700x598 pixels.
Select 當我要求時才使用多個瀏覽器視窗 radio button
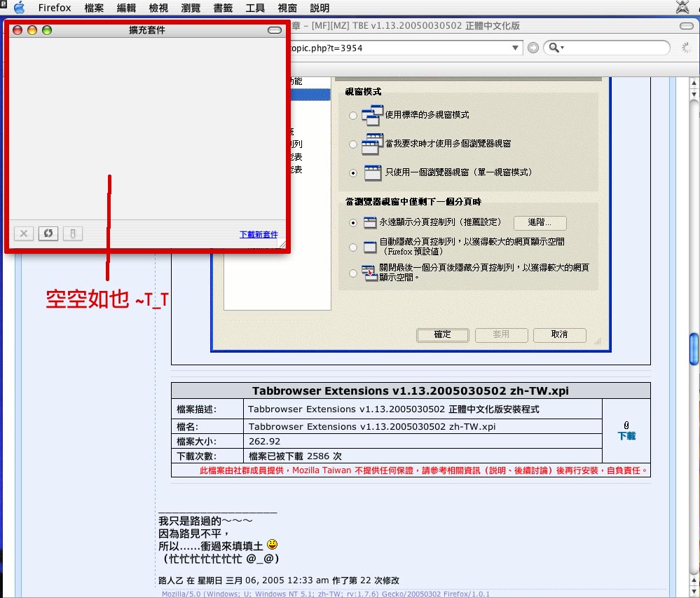[x=353, y=144]
